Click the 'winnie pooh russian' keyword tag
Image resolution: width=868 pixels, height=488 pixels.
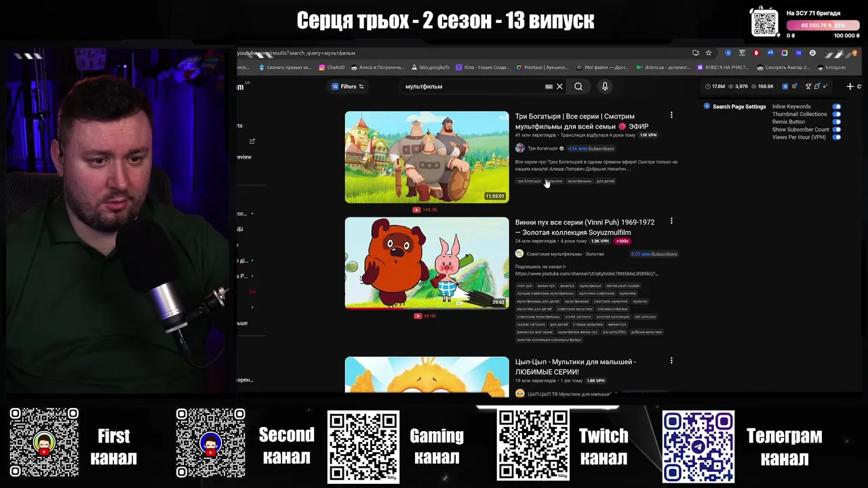click(x=623, y=286)
